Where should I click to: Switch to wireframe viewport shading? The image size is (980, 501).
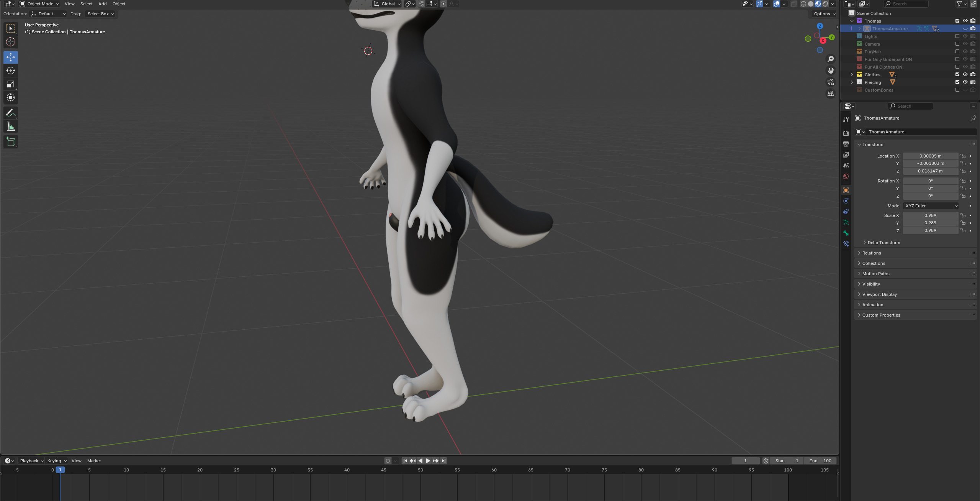[x=803, y=4]
